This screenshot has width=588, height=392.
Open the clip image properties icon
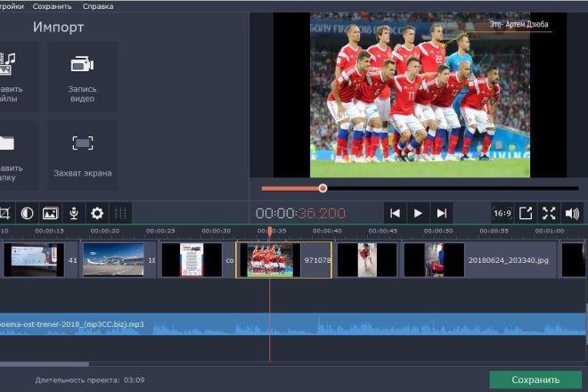50,214
